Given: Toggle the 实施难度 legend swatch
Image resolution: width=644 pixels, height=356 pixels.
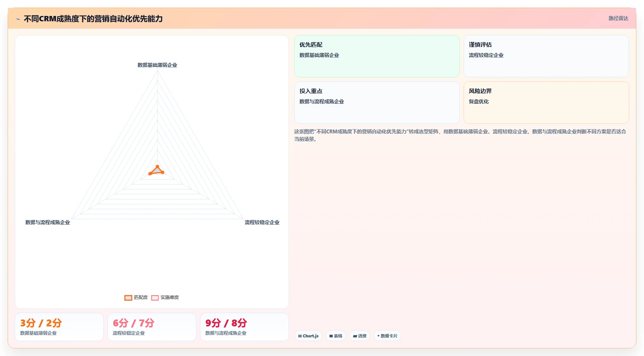Looking at the screenshot, I should click(x=155, y=298).
